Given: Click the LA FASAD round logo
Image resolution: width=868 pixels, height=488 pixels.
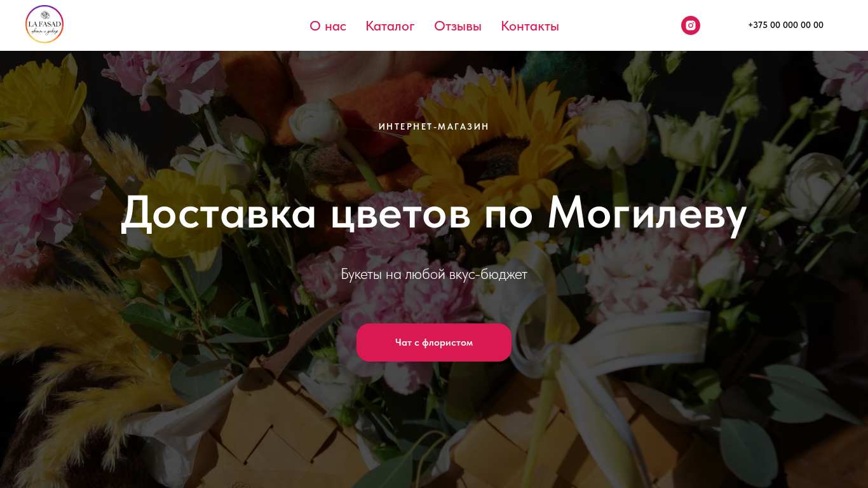Looking at the screenshot, I should (x=44, y=24).
